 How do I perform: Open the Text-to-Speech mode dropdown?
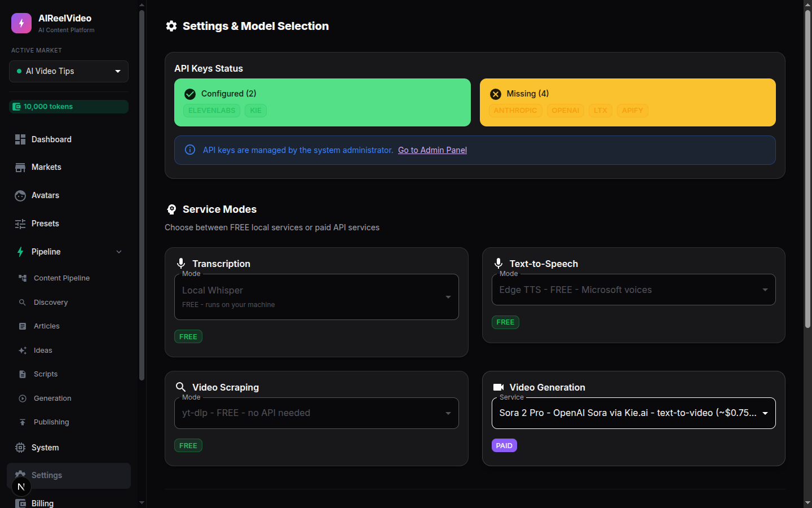633,289
